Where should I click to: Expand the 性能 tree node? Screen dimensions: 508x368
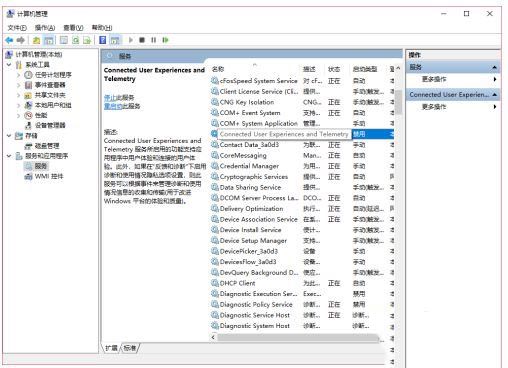tap(19, 115)
